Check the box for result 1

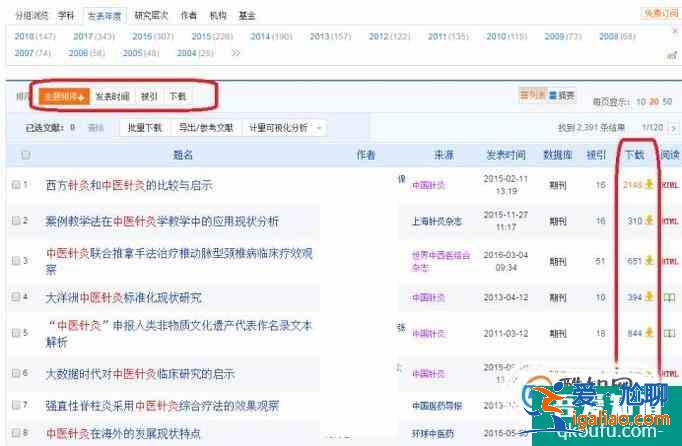pyautogui.click(x=16, y=185)
